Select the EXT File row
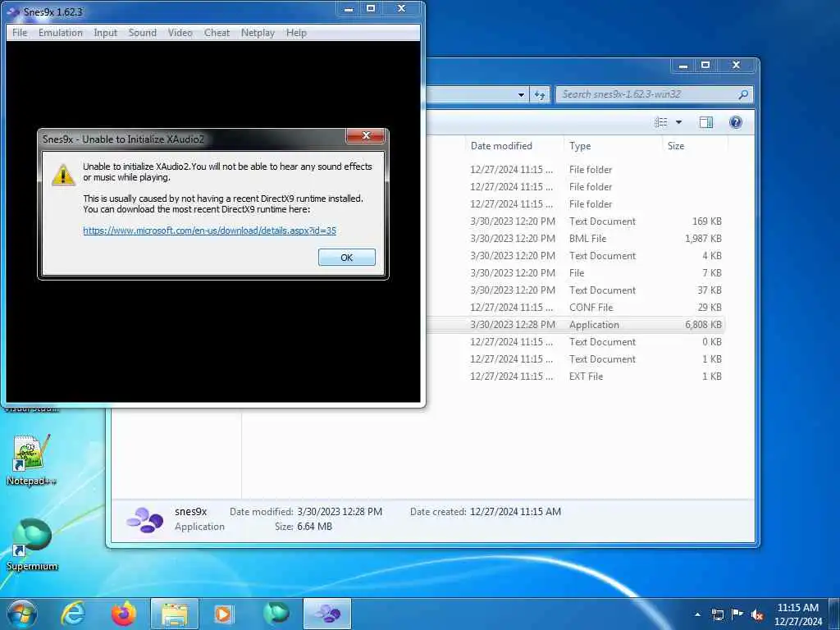 pyautogui.click(x=576, y=377)
